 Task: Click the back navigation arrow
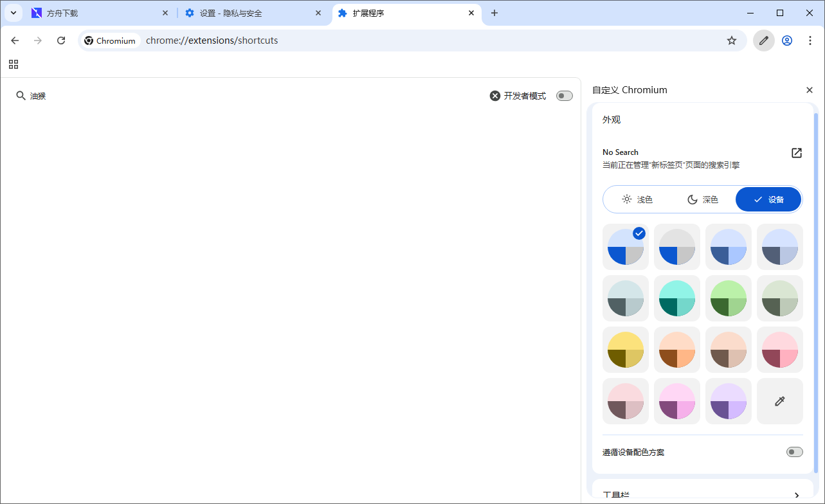point(15,40)
